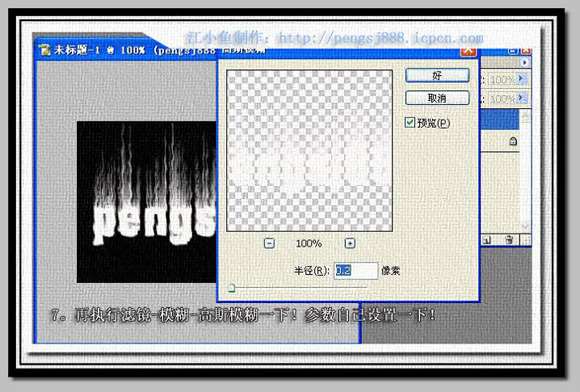Click the checkerboard preview area in dialog

[309, 151]
